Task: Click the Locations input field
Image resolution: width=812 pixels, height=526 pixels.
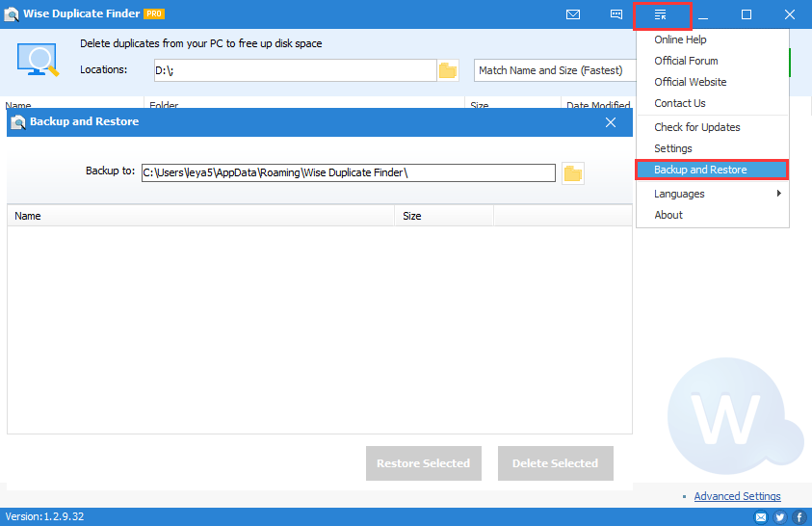Action: click(295, 70)
